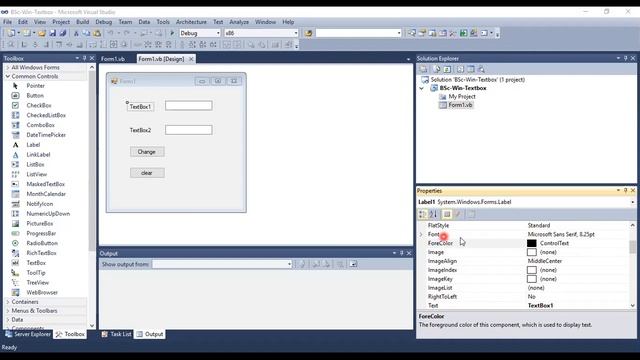The image size is (640, 360).
Task: Collapse the Common Controls group
Action: tap(8, 76)
